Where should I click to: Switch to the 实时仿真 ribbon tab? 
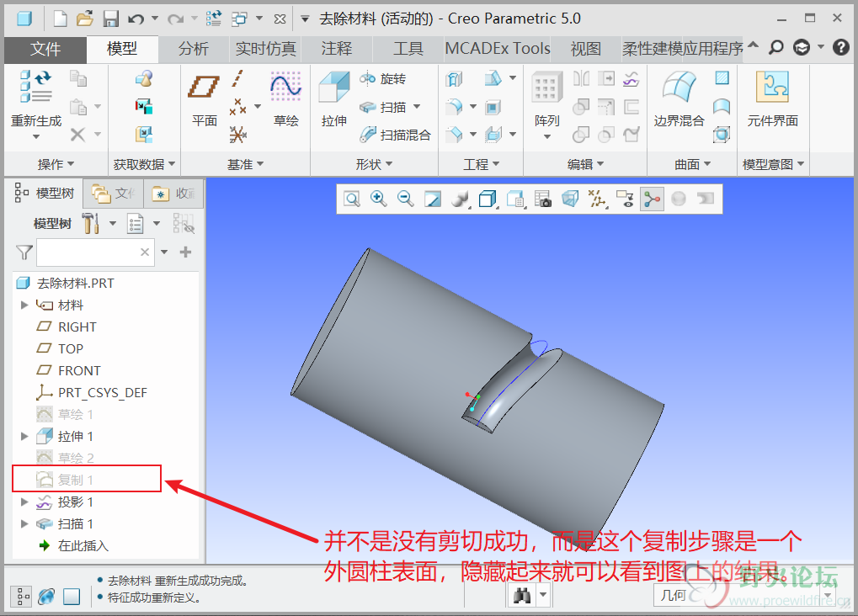point(266,49)
